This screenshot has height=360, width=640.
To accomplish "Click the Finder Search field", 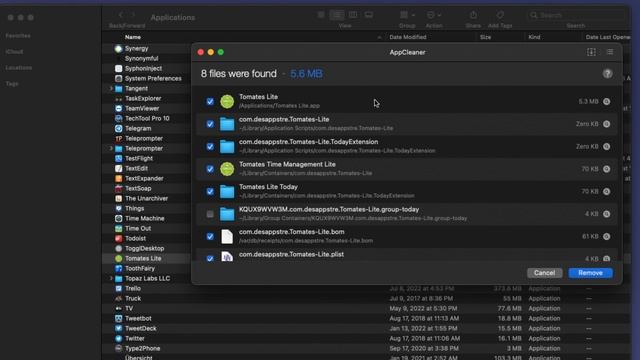I will pos(576,15).
